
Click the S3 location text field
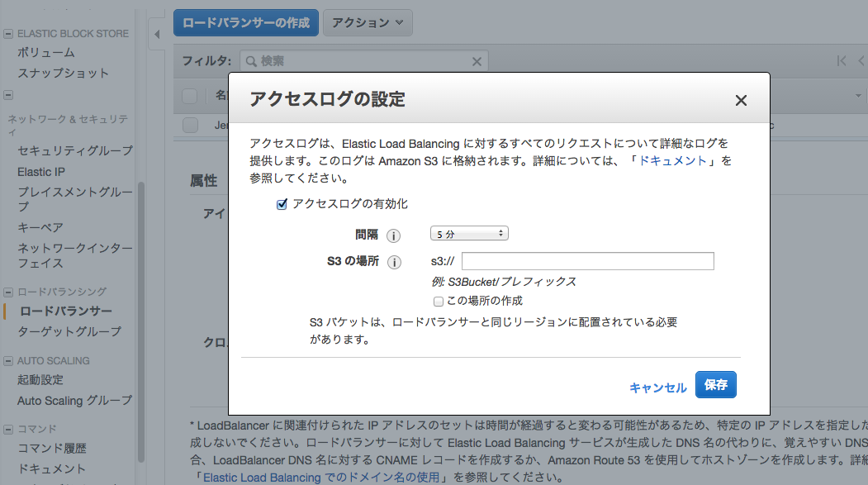click(587, 262)
